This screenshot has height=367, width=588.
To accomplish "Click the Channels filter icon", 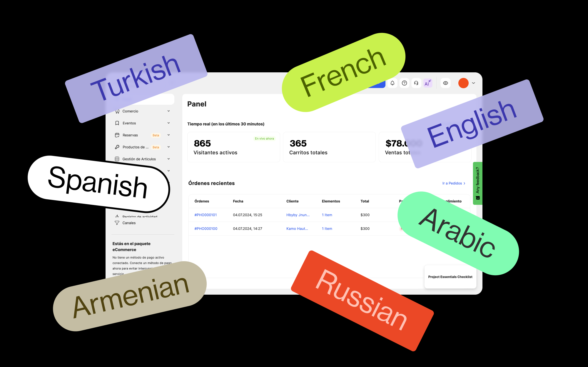I will (117, 223).
